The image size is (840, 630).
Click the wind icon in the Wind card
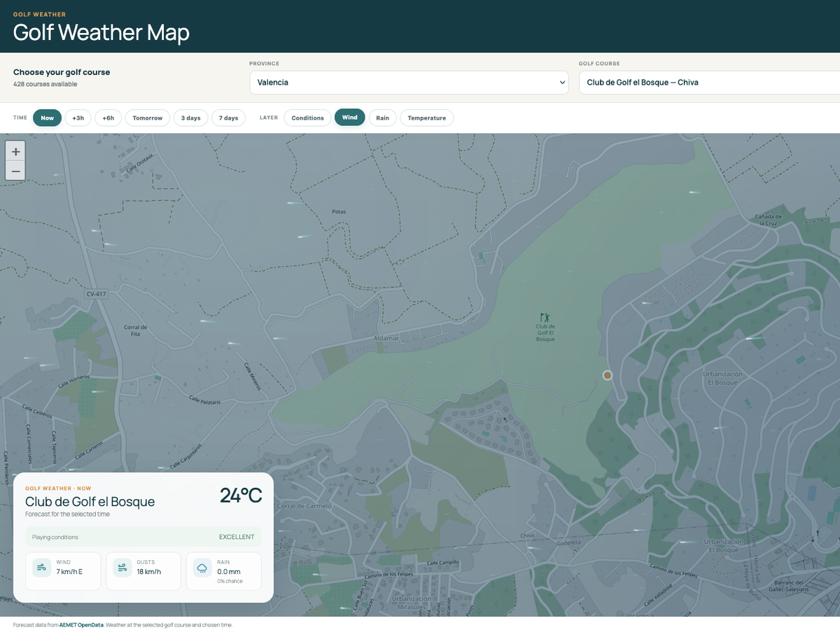(x=42, y=567)
